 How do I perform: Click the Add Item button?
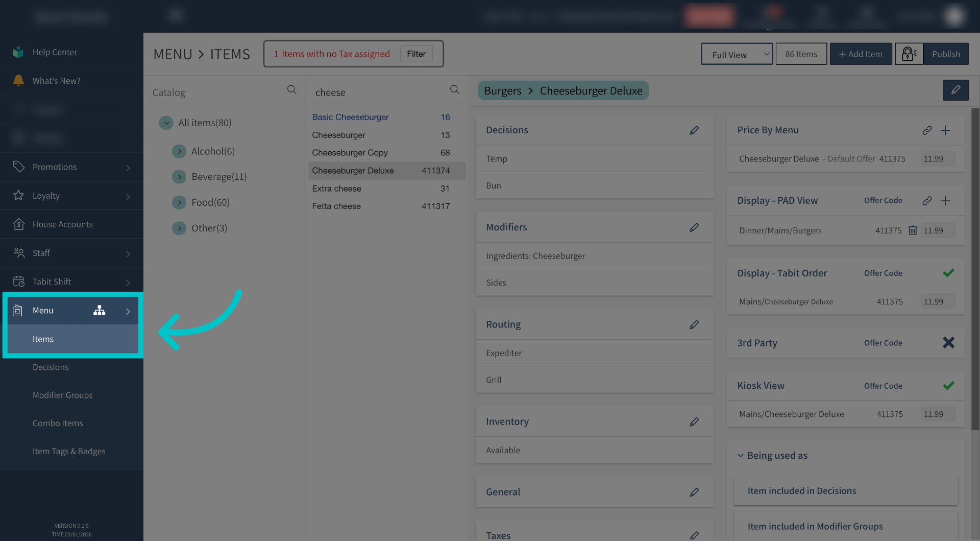[861, 54]
